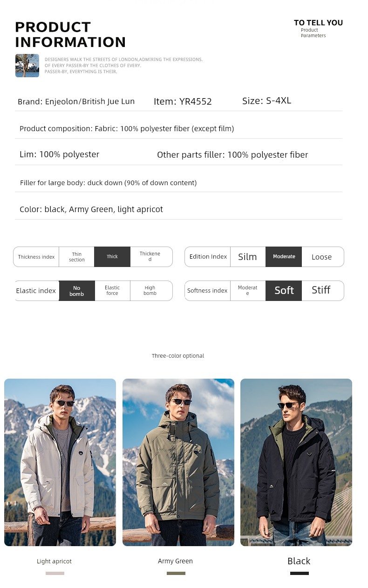Image resolution: width=368 pixels, height=588 pixels.
Task: Choose Thickened in Thickness index
Action: point(151,257)
